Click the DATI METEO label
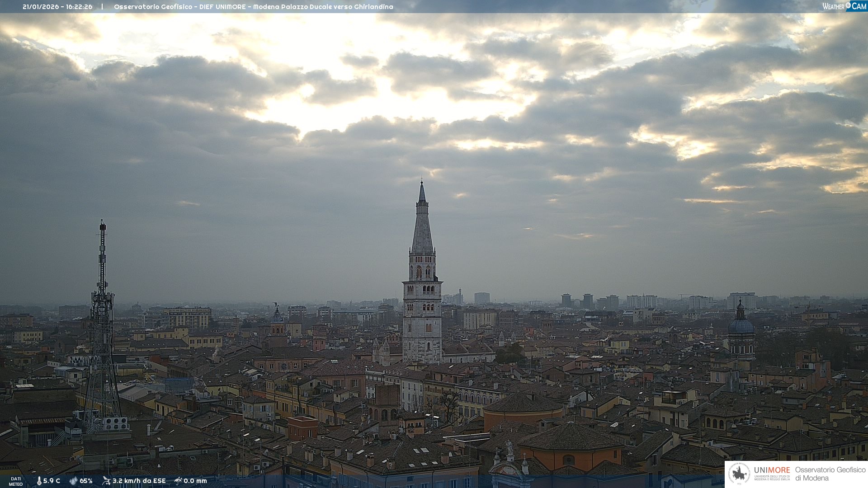Viewport: 868px width, 488px height. click(x=16, y=481)
